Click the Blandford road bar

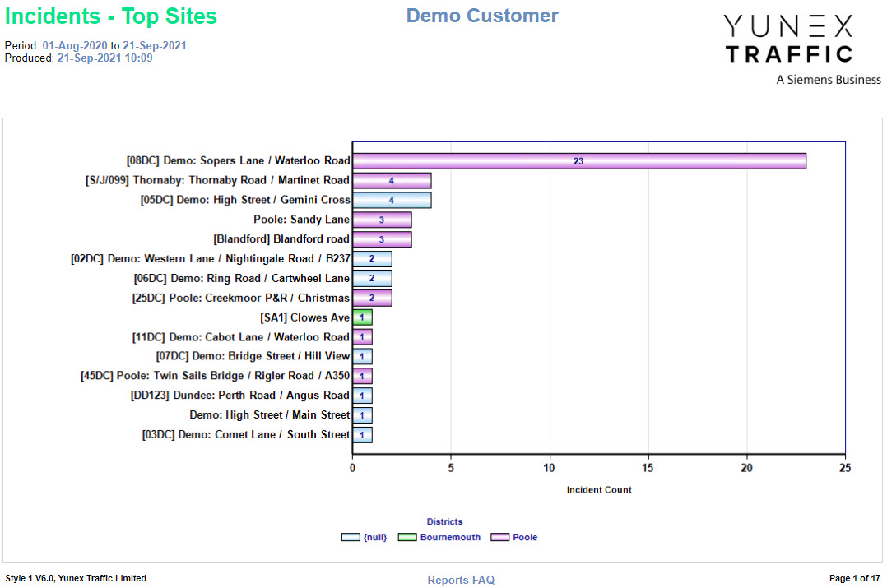tap(382, 239)
